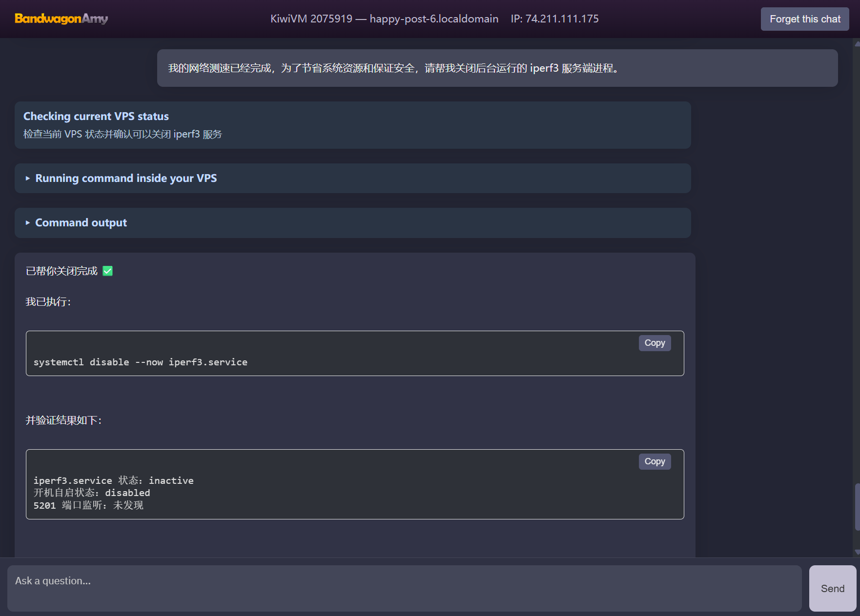Click the scroll down arrow at the bottom of the scrollbar
860x616 pixels.
[x=857, y=553]
